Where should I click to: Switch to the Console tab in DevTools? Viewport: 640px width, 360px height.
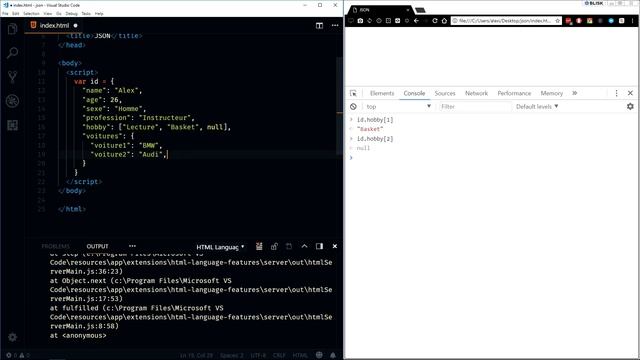414,93
